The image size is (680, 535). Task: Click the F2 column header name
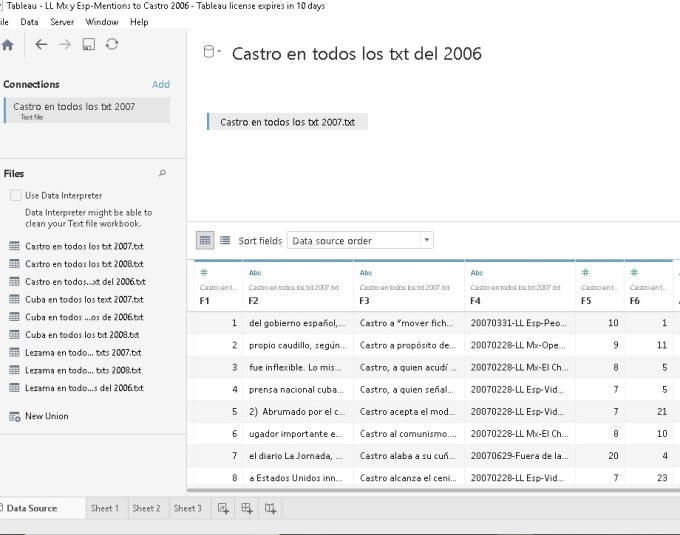pyautogui.click(x=254, y=300)
